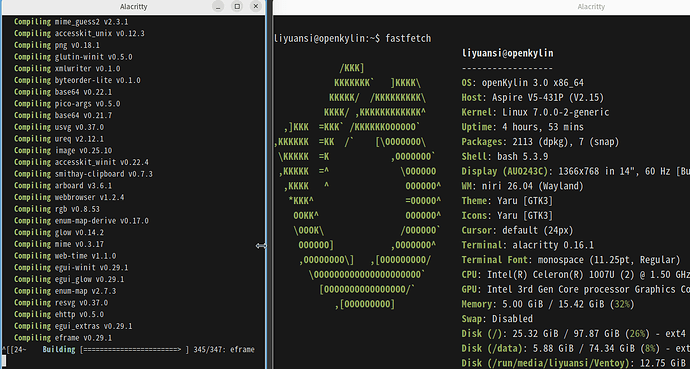Image resolution: width=690 pixels, height=369 pixels.
Task: Click the 'Compiling ureq v2.12.1' line
Action: [x=59, y=139]
